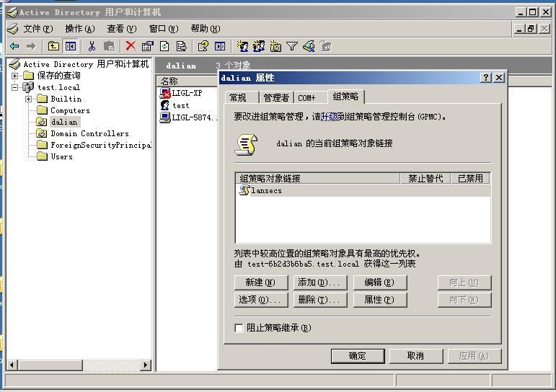The image size is (556, 392).
Task: Click the tree pane's left scroll arrow
Action: pos(12,365)
